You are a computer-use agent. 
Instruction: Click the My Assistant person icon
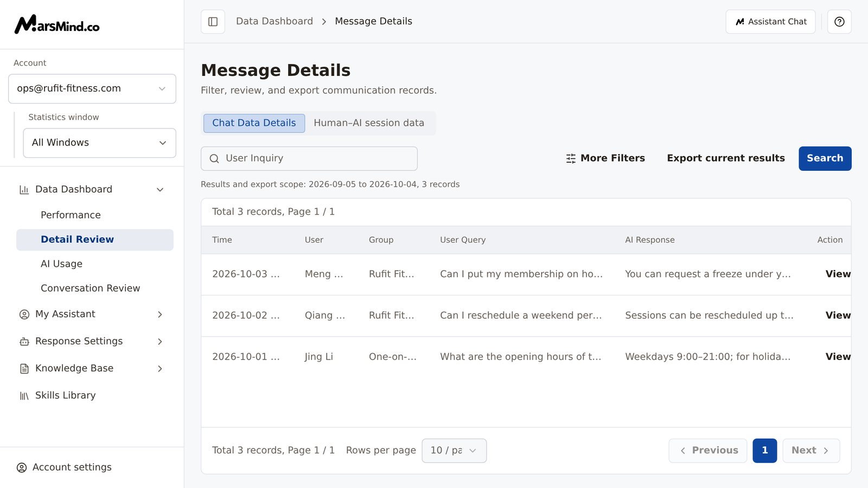click(x=24, y=314)
